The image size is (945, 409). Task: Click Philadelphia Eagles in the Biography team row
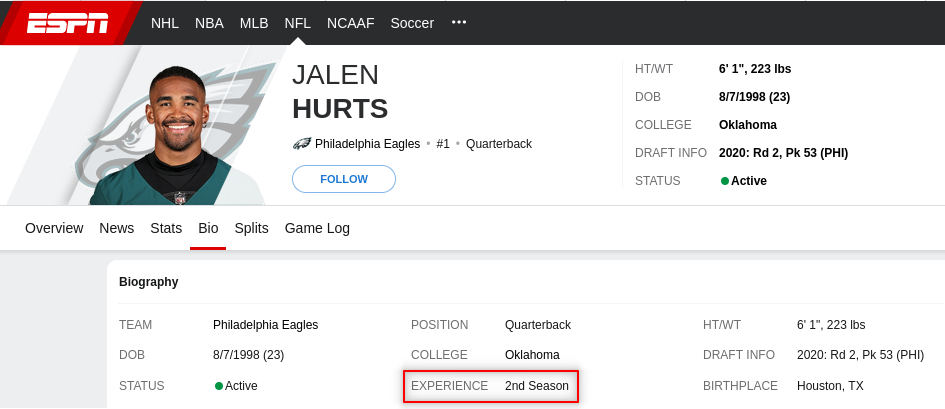pos(265,325)
